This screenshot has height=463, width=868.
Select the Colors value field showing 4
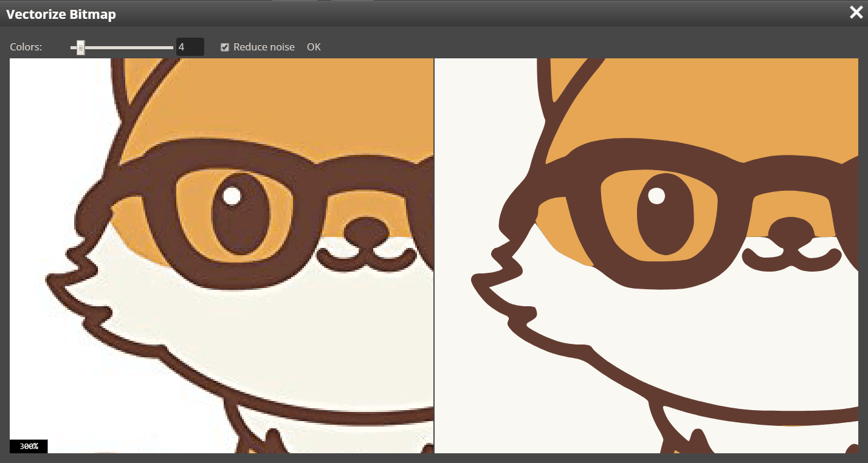(189, 47)
